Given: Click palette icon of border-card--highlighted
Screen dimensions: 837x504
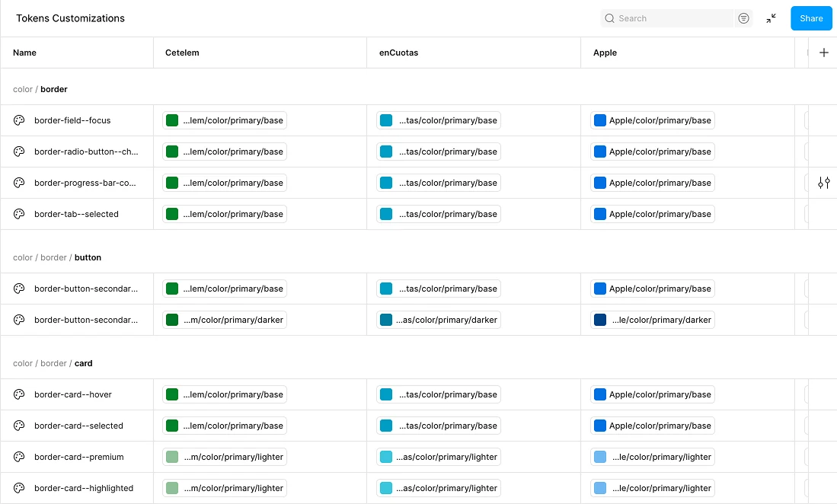Looking at the screenshot, I should [19, 488].
